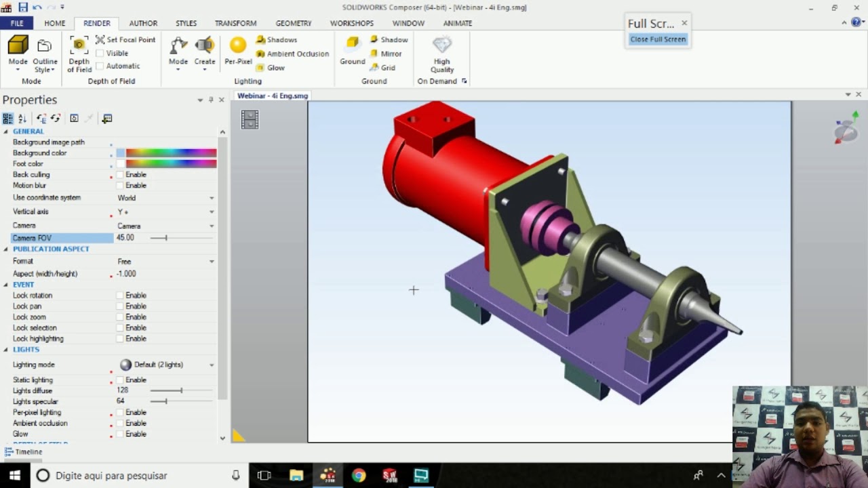Click Set Focal Point in the ribbon
Screen dimensions: 868x488
125,39
